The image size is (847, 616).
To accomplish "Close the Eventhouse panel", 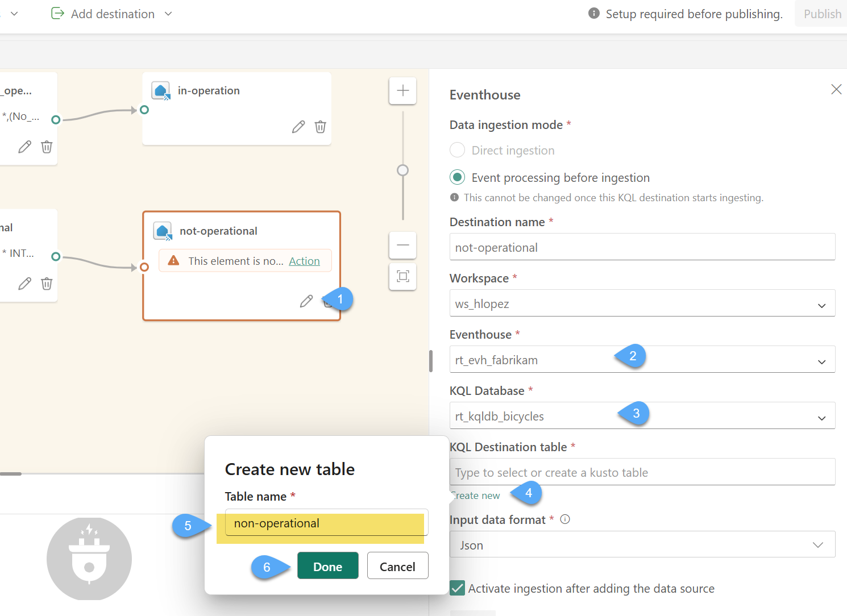I will point(836,89).
